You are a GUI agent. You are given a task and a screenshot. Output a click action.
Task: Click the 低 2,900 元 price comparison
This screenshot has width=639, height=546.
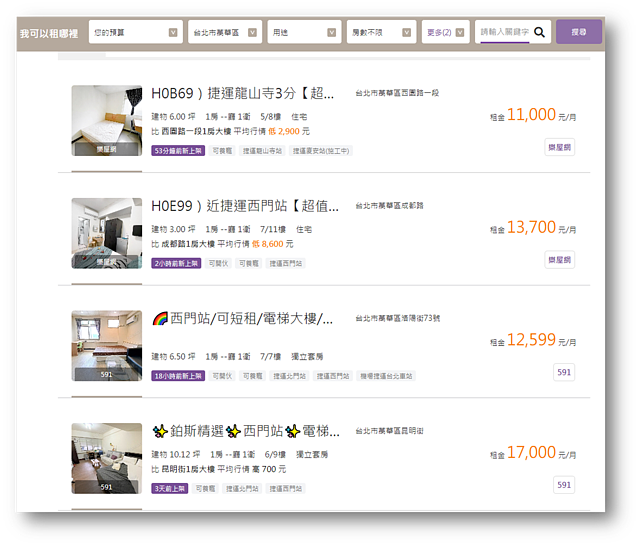289,131
